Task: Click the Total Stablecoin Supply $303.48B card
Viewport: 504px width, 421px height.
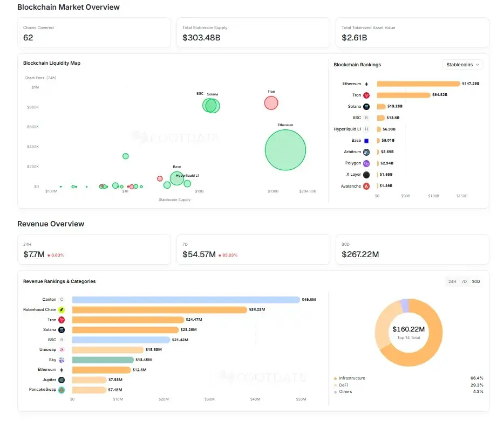Action: click(x=253, y=33)
